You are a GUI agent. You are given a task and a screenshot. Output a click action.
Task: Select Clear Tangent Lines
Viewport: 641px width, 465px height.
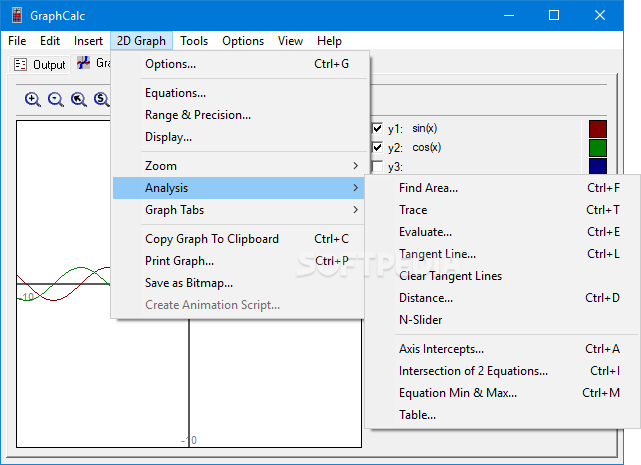click(502, 276)
